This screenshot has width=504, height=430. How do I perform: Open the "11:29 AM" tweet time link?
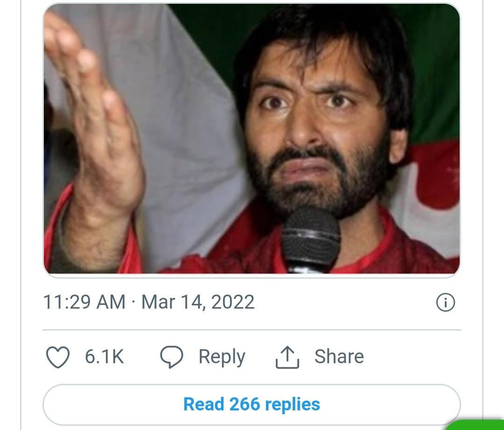(84, 302)
